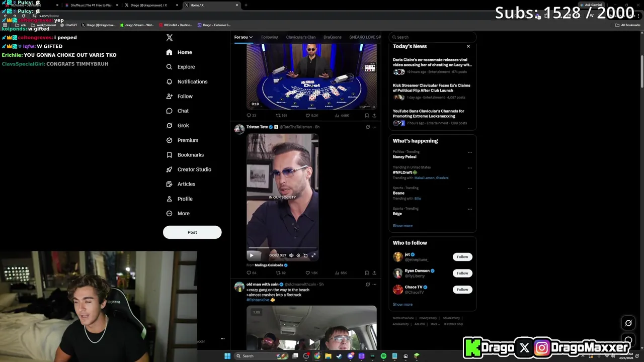Open the #fishtanklive hashtag
This screenshot has width=644, height=362.
258,300
